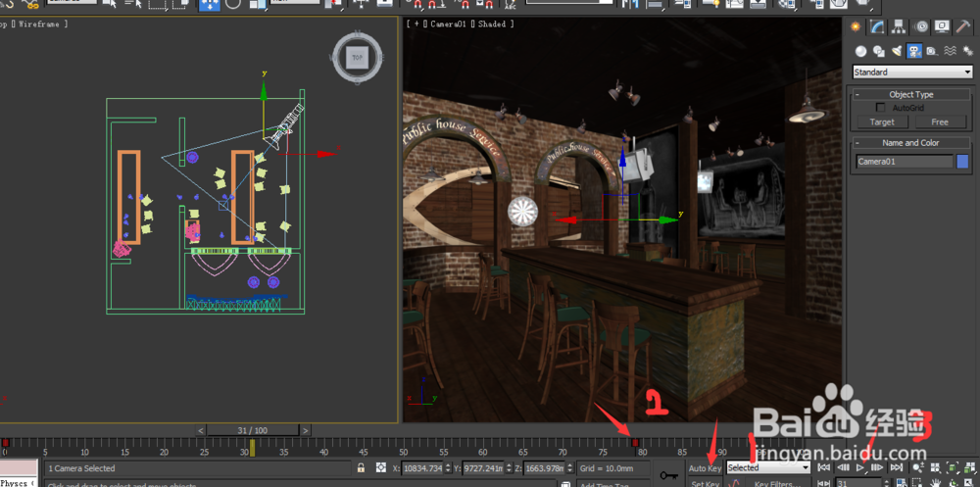Toggle the Auto Key button
This screenshot has height=487, width=980.
705,468
